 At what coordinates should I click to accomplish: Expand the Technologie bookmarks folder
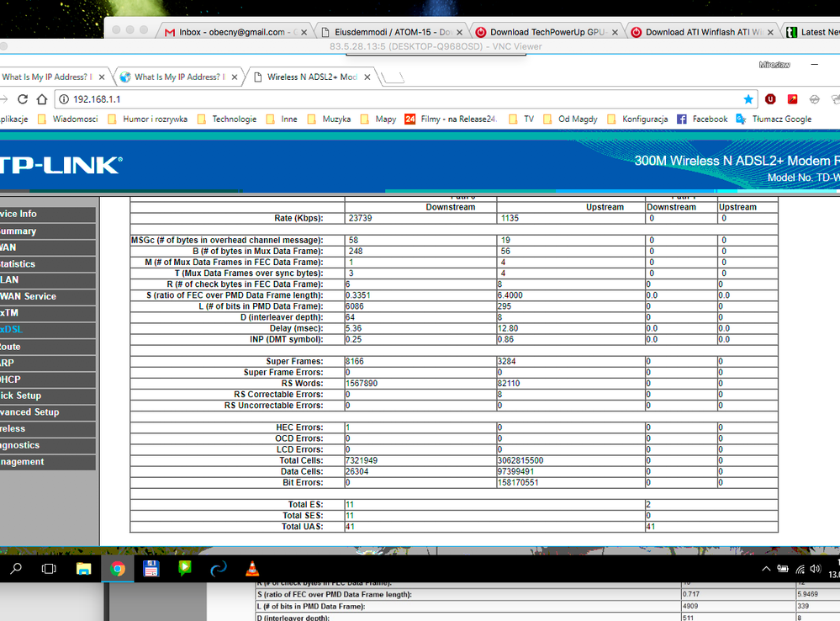(234, 119)
